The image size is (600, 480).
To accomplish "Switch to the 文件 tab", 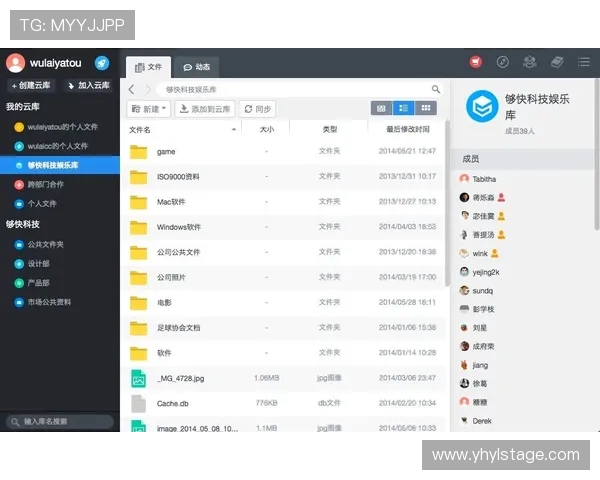I will click(148, 67).
